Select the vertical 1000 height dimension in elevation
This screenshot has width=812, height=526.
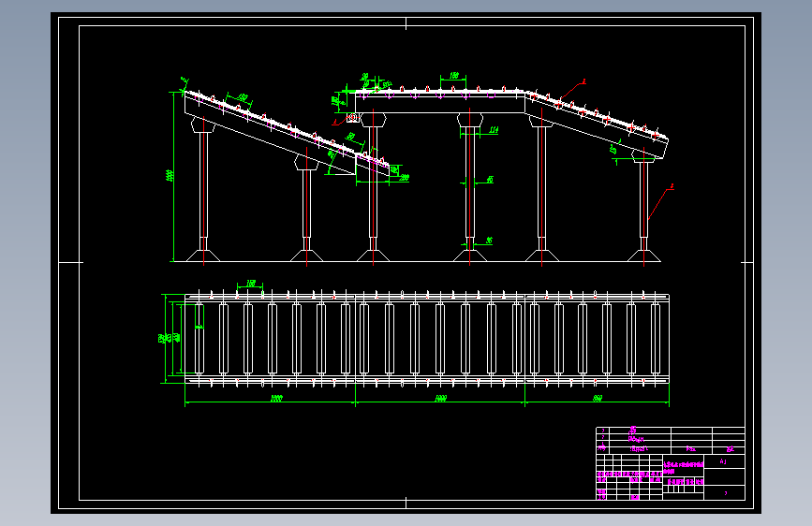pos(170,176)
